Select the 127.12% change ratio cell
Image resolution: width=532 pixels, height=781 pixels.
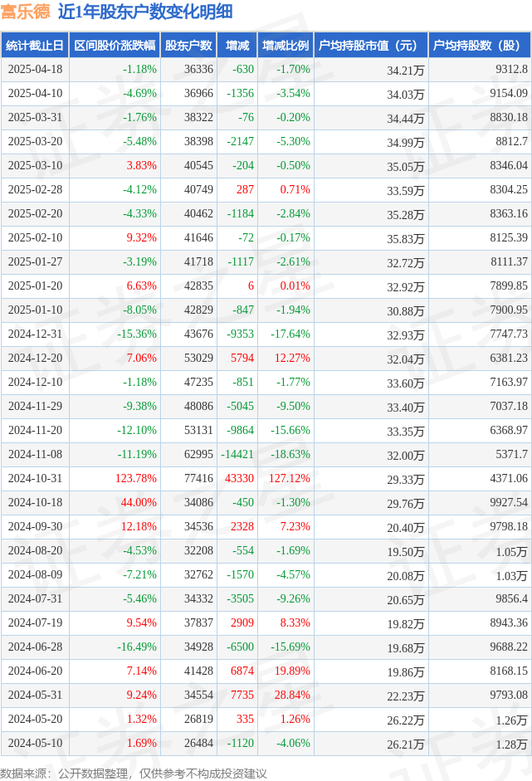[290, 478]
